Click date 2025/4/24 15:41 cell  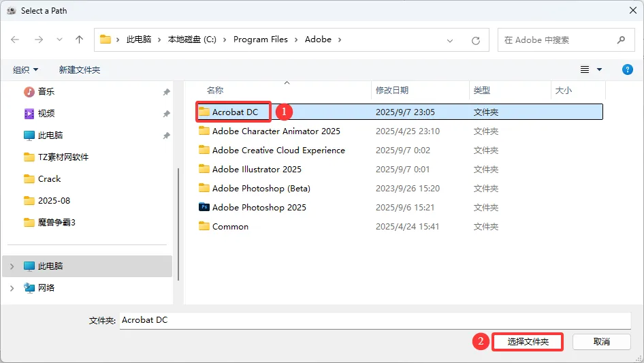click(407, 227)
